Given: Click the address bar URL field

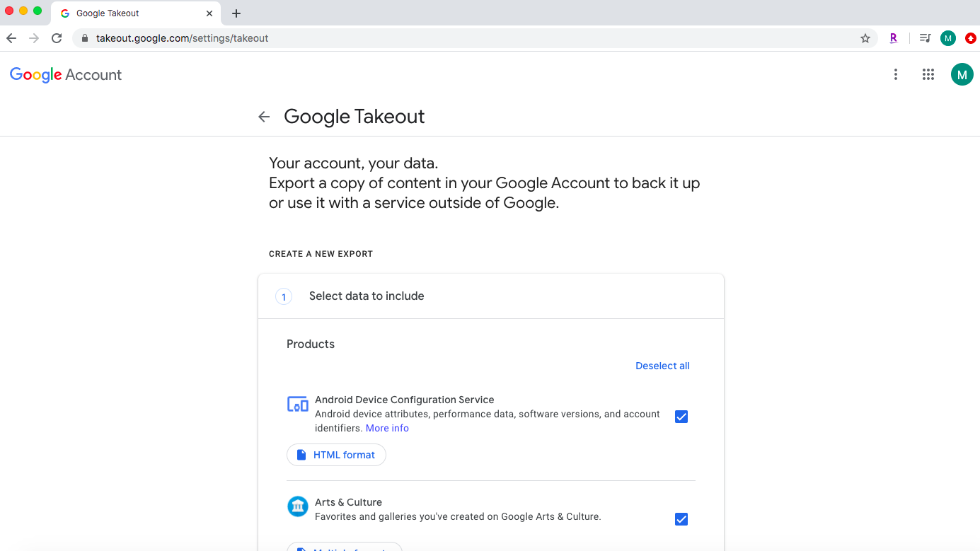Looking at the screenshot, I should 474,38.
